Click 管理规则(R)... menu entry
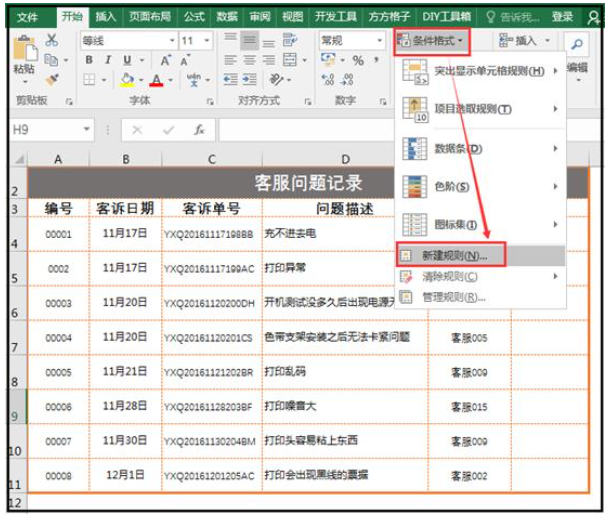The image size is (612, 521). (x=450, y=297)
